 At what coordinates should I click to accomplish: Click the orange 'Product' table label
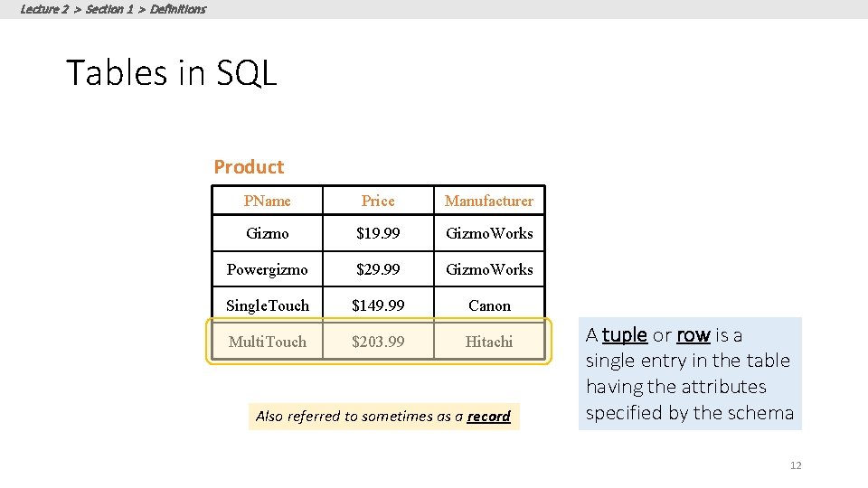249,166
